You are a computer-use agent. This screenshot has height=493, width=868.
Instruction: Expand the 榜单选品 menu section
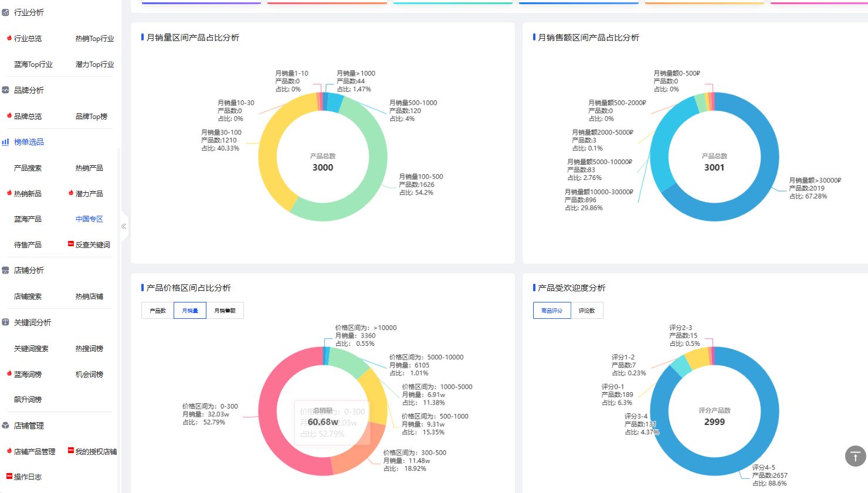29,142
